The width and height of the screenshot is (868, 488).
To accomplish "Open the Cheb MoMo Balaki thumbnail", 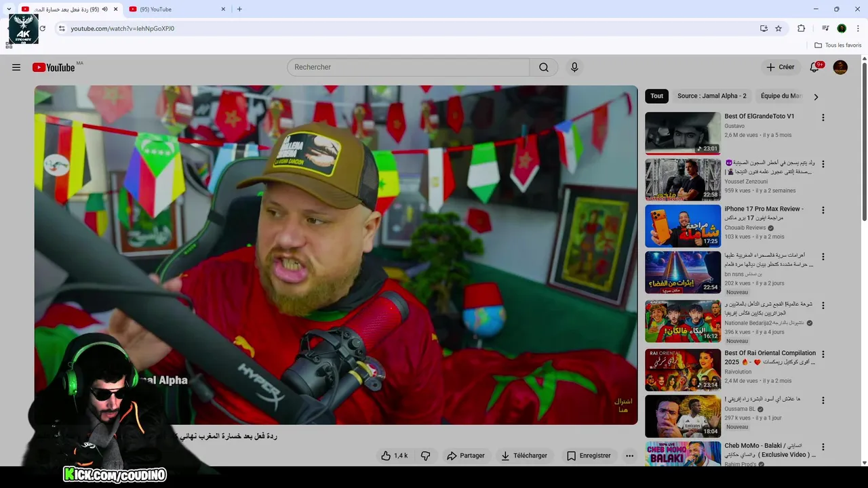I will pyautogui.click(x=683, y=453).
